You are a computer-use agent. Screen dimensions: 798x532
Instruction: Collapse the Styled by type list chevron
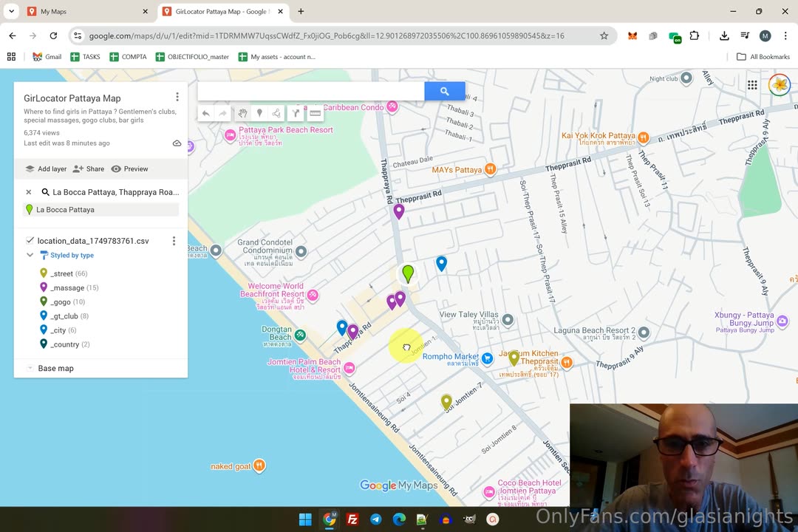[30, 255]
